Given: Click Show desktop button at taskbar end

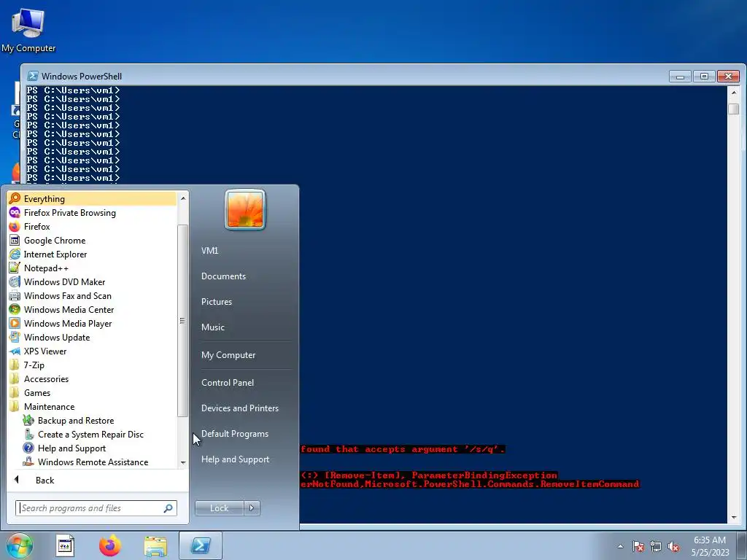Looking at the screenshot, I should [x=742, y=545].
